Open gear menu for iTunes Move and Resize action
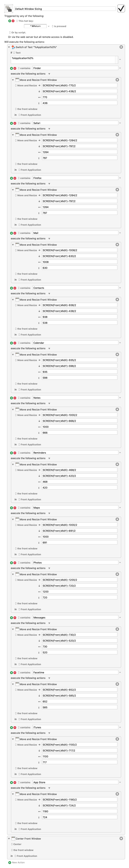 click(x=117, y=739)
